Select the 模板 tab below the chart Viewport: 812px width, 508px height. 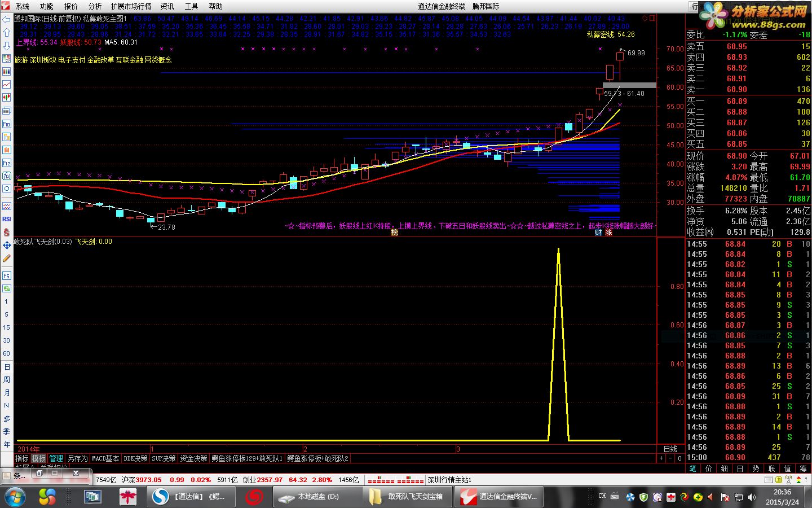coord(39,458)
